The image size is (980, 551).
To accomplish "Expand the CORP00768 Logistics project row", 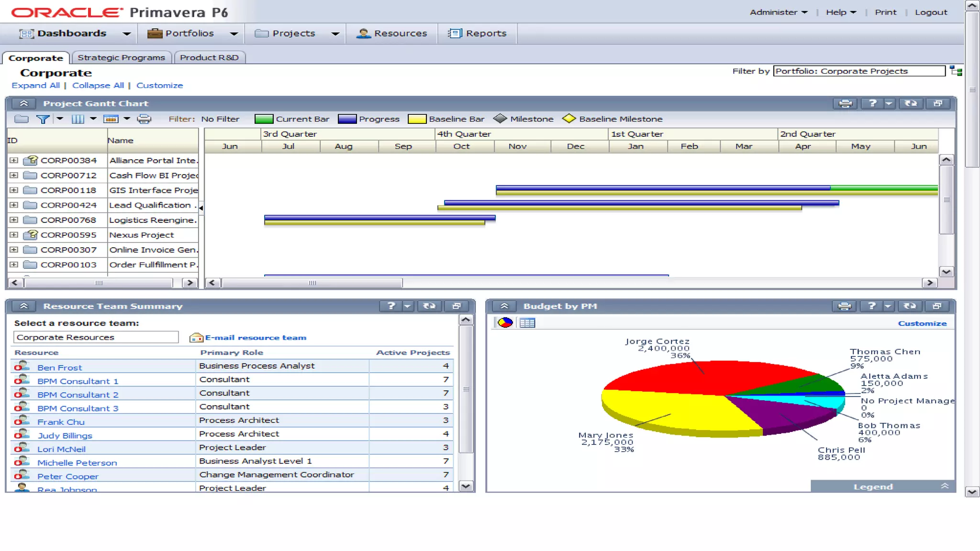I will pyautogui.click(x=14, y=220).
